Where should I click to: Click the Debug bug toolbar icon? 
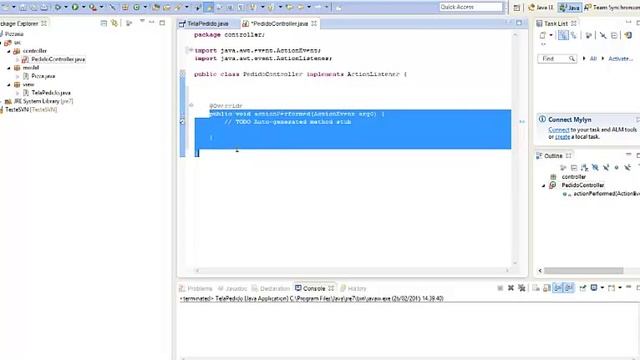[58, 7]
